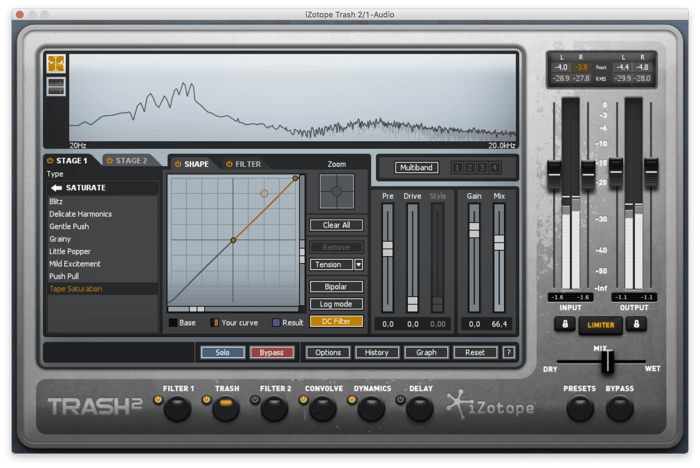This screenshot has width=700, height=468.
Task: Click the Gain slider handle
Action: [x=474, y=230]
